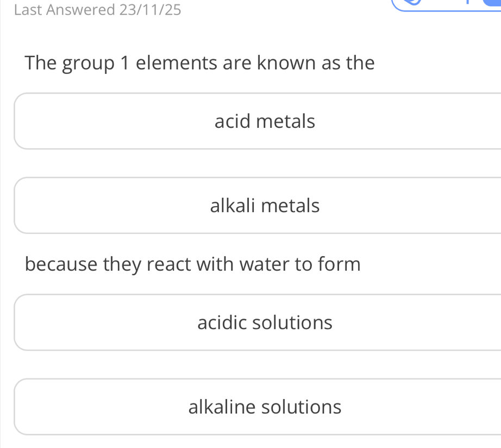Click the question text about group 1 elements
Screen dimensions: 501x448
(x=199, y=63)
